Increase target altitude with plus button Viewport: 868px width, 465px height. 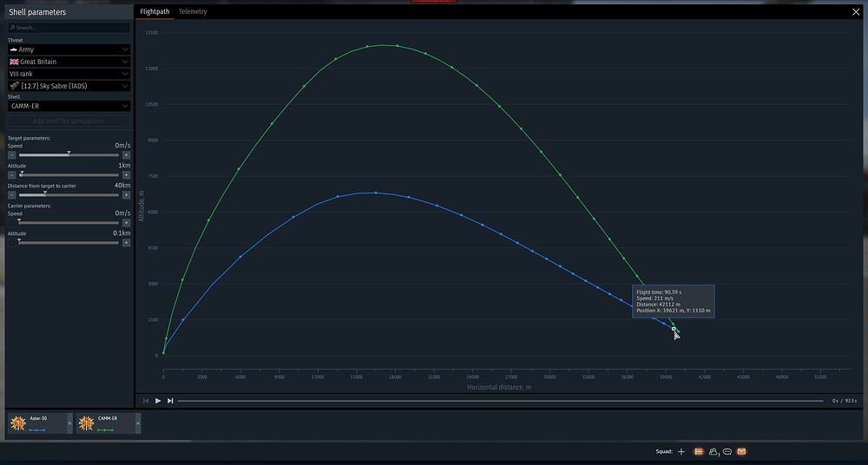[x=126, y=175]
